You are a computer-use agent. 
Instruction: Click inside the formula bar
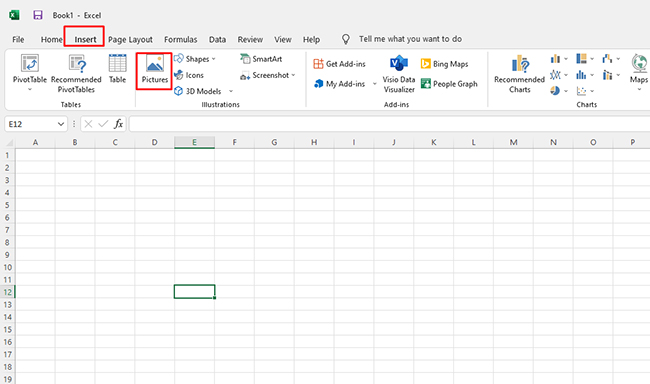390,124
